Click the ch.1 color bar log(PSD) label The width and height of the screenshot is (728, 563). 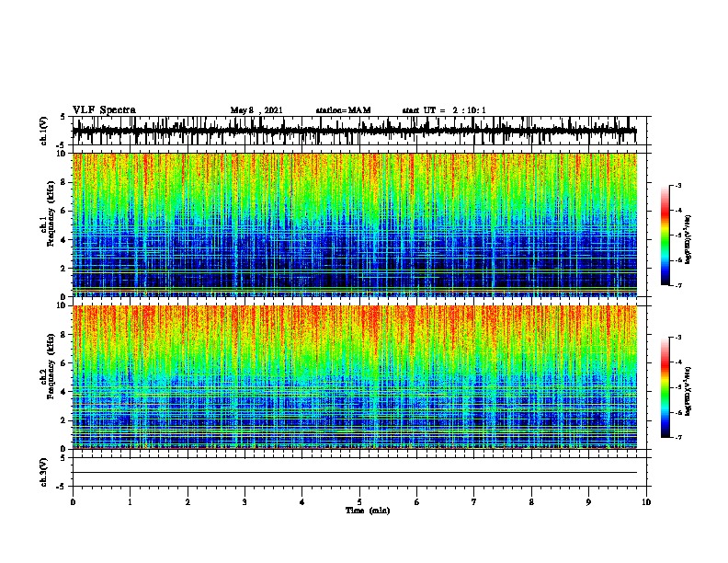pos(688,239)
